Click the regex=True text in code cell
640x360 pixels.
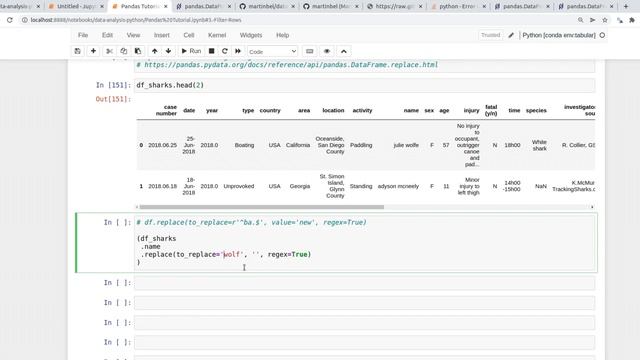click(287, 254)
